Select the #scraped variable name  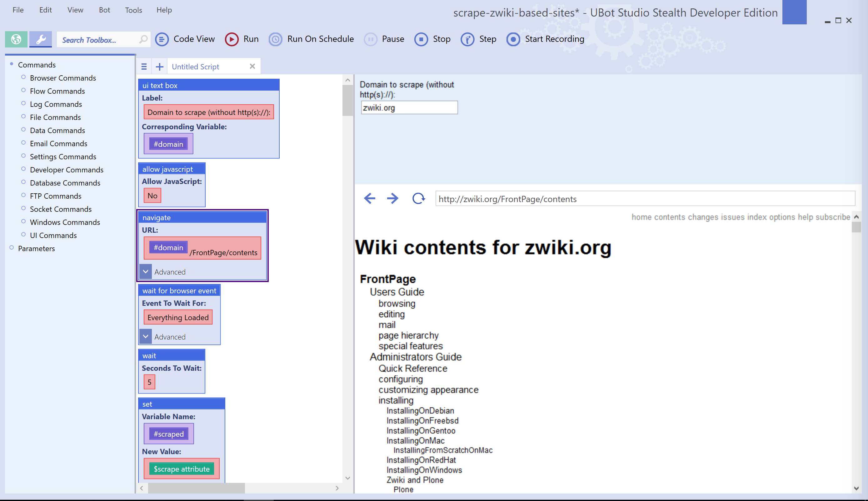click(169, 434)
